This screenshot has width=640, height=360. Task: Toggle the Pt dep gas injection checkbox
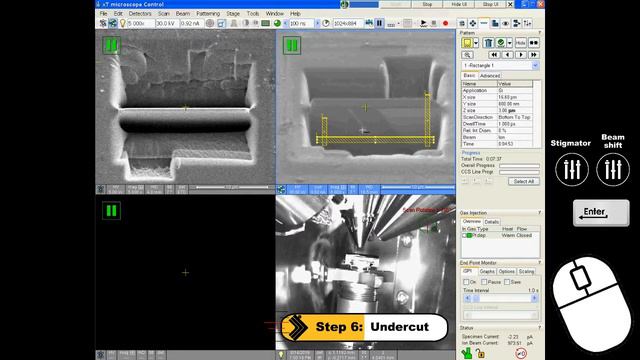(x=465, y=236)
